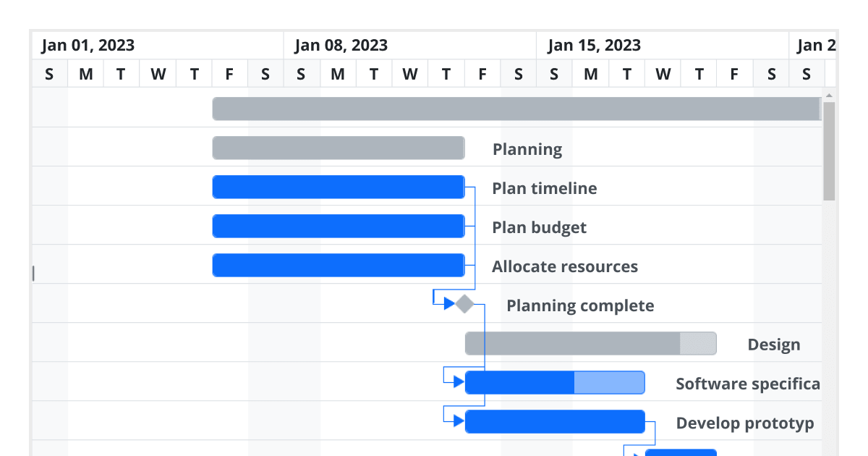Click the Planning complete milestone diamond
The height and width of the screenshot is (456, 868).
(464, 304)
